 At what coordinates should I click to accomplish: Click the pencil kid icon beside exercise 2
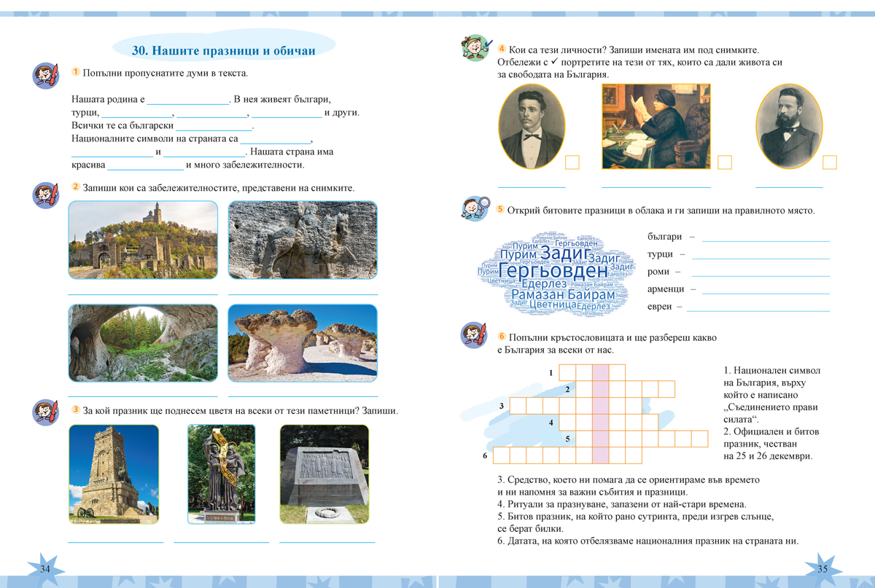45,195
